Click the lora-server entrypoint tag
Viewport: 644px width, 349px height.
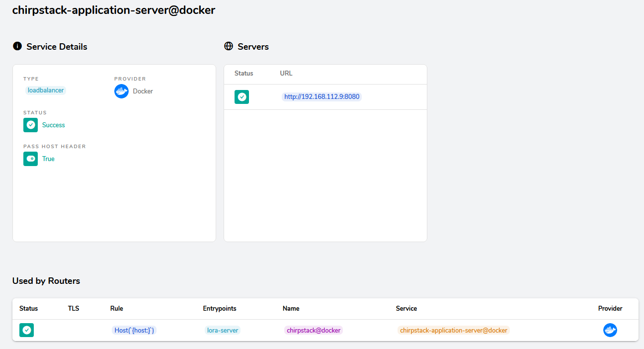point(223,330)
